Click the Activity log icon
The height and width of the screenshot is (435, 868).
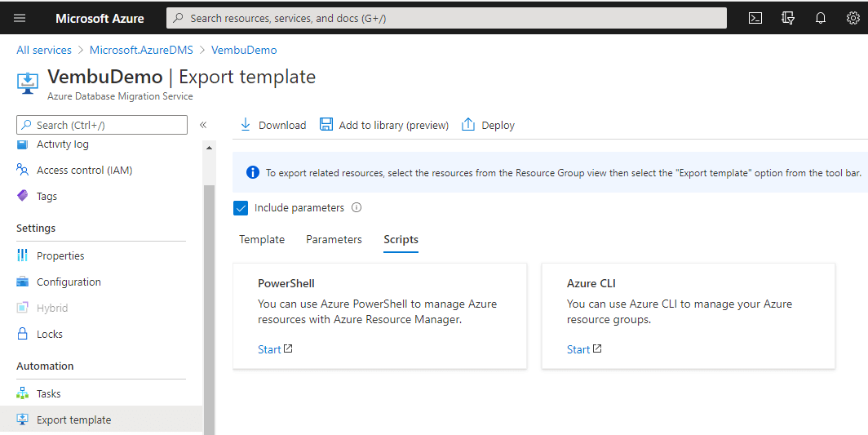click(x=22, y=144)
